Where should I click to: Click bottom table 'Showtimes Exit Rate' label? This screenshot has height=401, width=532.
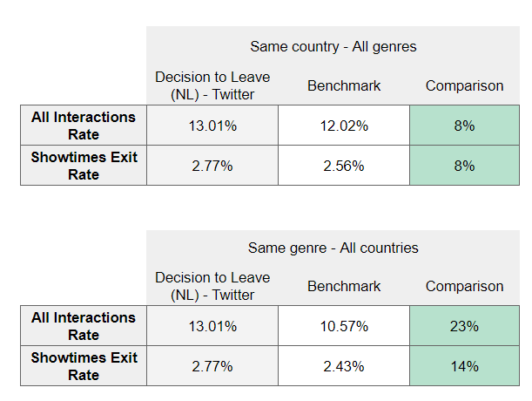point(84,366)
